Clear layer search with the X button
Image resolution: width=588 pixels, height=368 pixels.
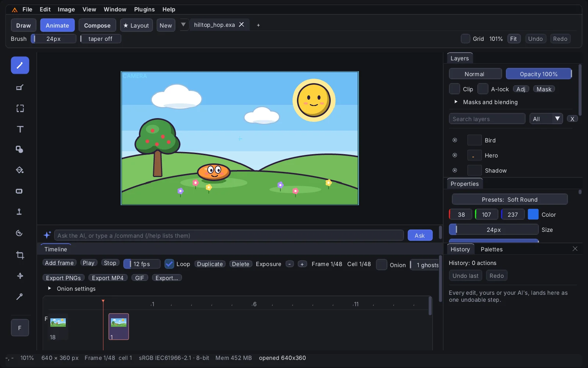[572, 119]
